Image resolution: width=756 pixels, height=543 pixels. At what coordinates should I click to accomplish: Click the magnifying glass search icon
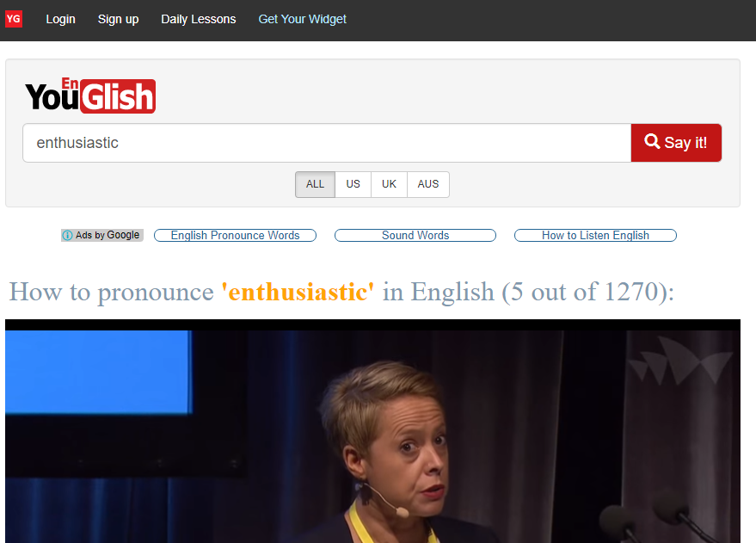[652, 141]
